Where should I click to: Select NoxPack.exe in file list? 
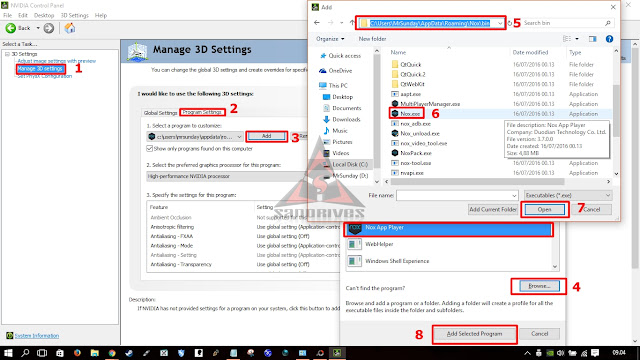pyautogui.click(x=416, y=153)
